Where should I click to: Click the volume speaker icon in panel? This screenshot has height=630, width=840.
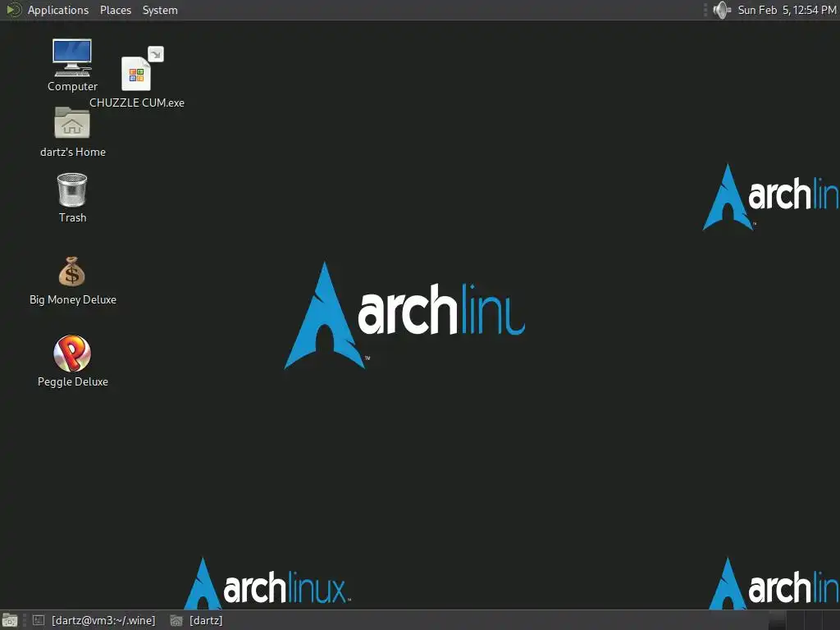click(722, 10)
